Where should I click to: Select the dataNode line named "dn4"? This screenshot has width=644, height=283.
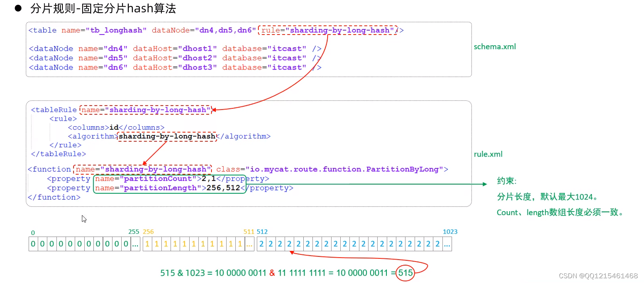[175, 48]
